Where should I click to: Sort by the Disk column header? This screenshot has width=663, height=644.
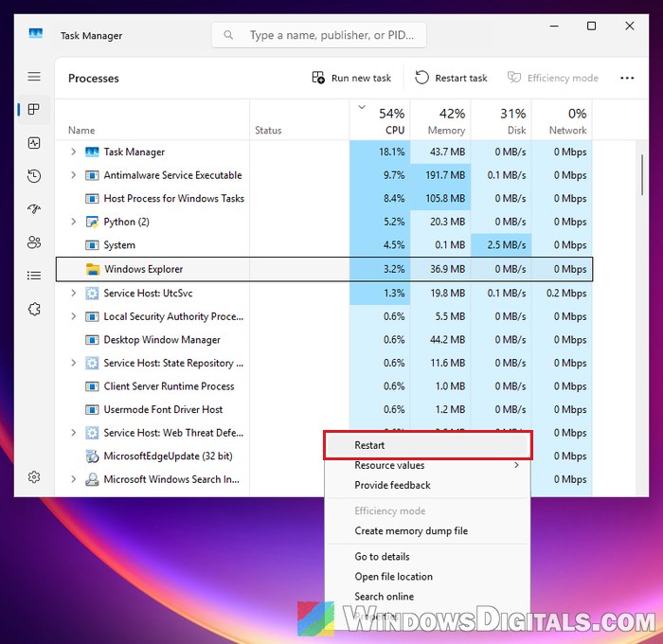pyautogui.click(x=501, y=120)
